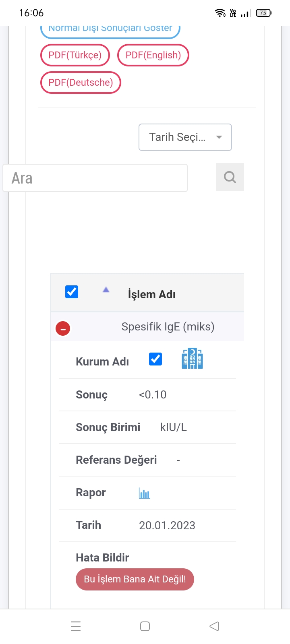Toggle the select-all checkbox in header
Image resolution: width=290 pixels, height=644 pixels.
[72, 292]
